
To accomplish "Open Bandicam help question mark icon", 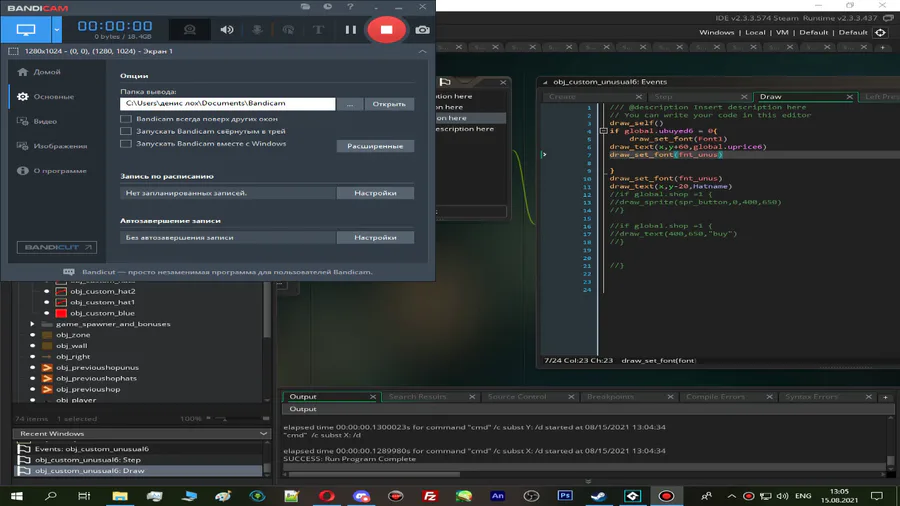I will pyautogui.click(x=350, y=7).
